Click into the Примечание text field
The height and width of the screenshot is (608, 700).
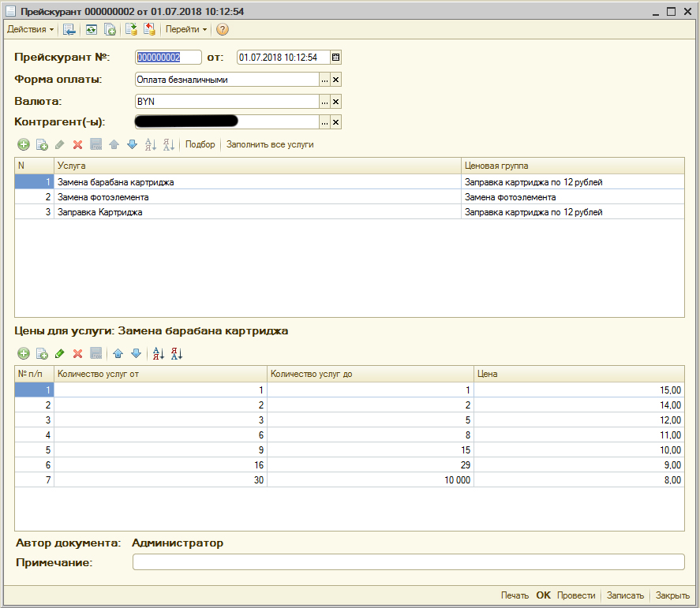click(x=408, y=562)
